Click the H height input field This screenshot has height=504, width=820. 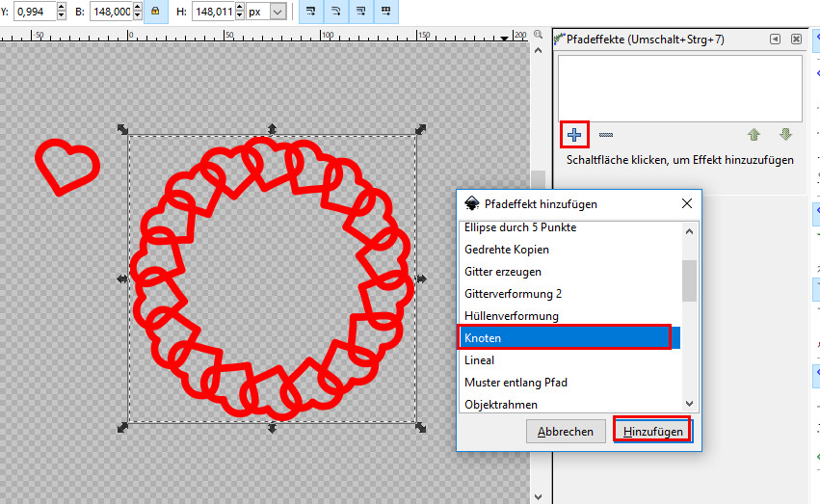click(213, 12)
